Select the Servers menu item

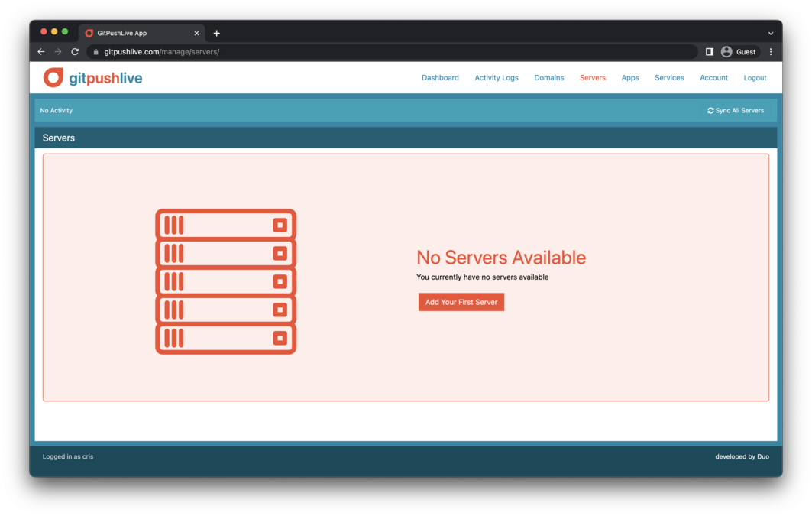pyautogui.click(x=593, y=77)
